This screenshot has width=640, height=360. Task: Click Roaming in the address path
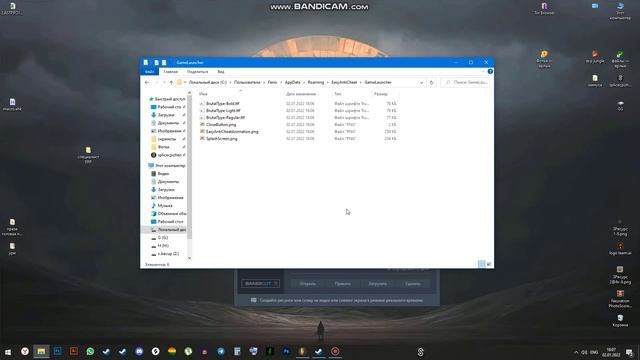[316, 82]
